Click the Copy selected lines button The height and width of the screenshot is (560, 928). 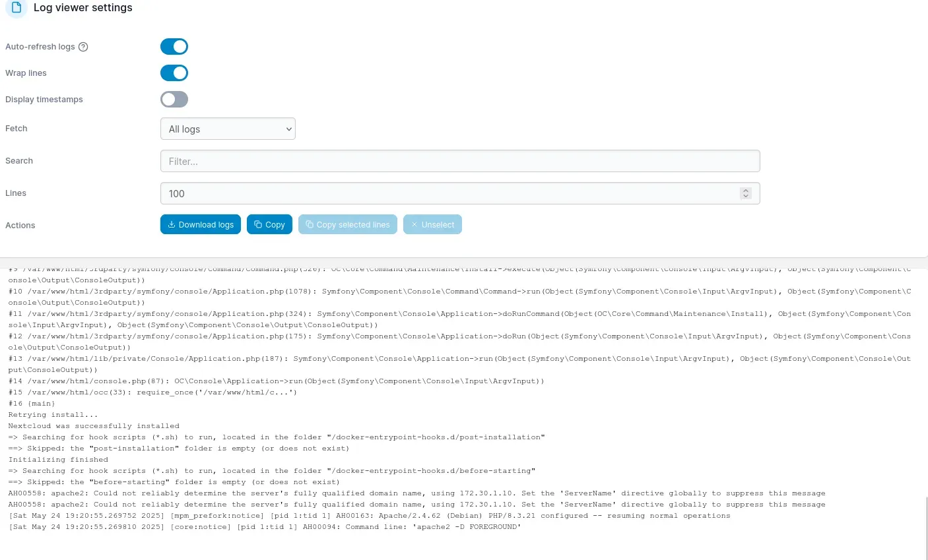[348, 224]
